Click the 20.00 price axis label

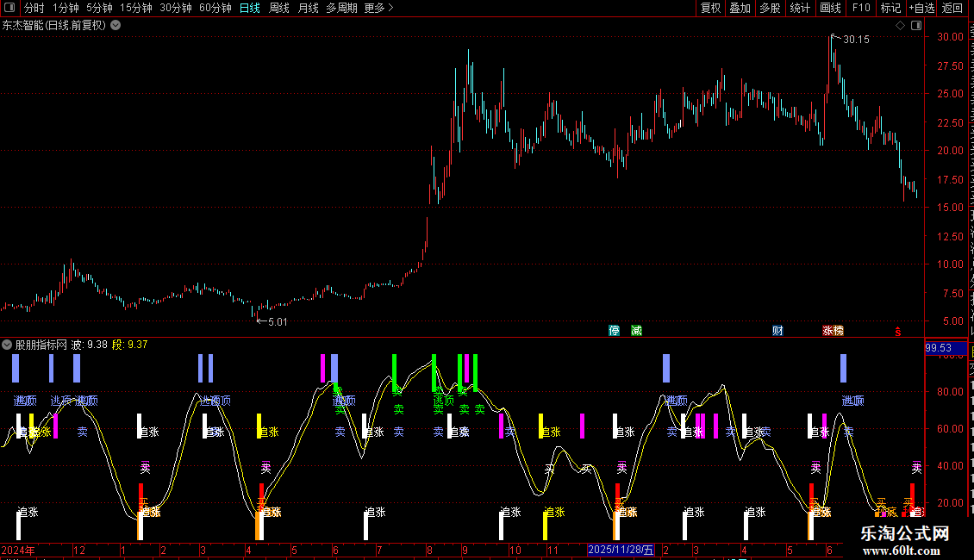[951, 150]
